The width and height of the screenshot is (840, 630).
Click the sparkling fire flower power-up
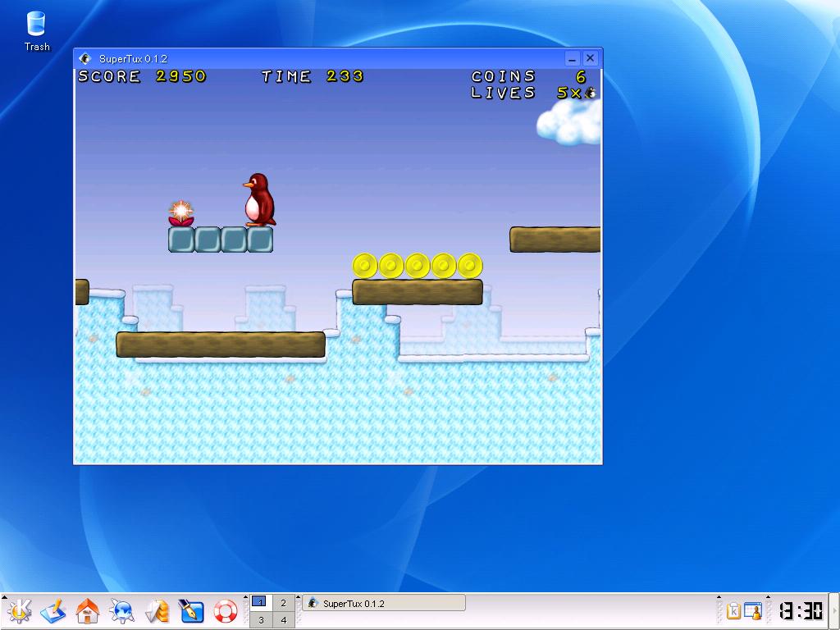coord(181,213)
